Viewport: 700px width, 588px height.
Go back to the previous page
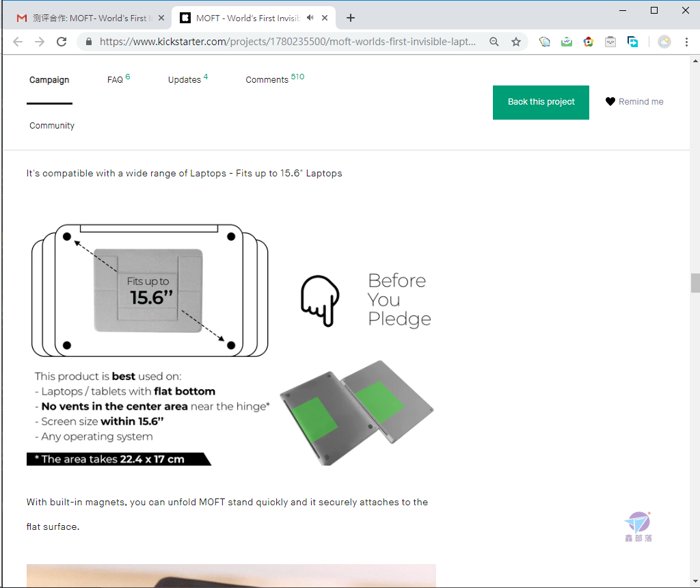[18, 42]
